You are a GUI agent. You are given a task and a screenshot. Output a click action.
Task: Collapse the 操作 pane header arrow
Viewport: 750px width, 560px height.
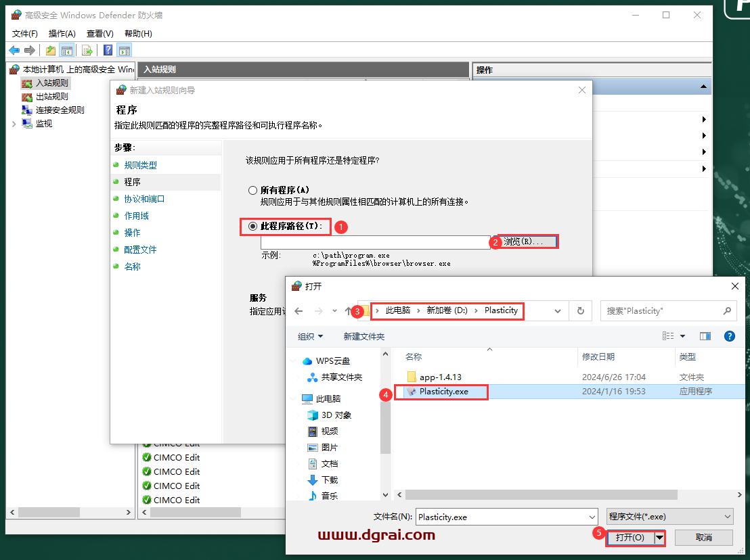click(703, 87)
